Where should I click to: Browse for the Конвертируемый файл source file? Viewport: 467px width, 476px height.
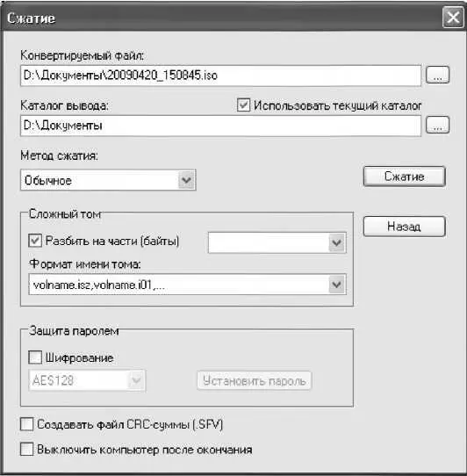point(437,75)
